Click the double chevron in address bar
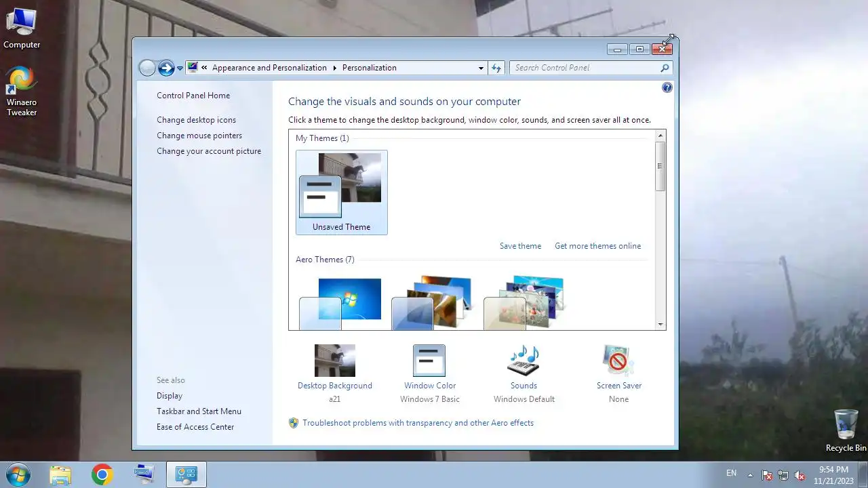 pos(204,68)
